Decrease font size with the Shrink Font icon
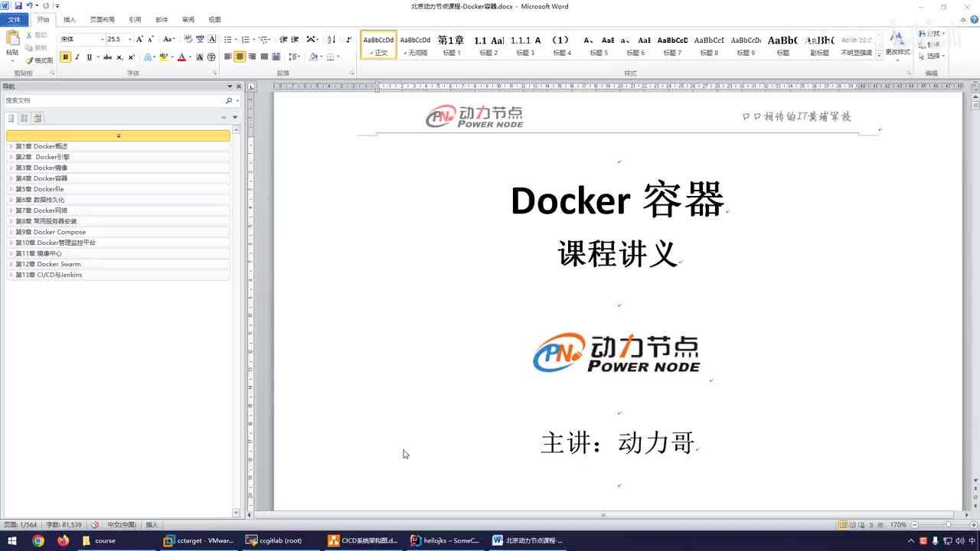Screen dimensions: 980x551 pyautogui.click(x=150, y=39)
